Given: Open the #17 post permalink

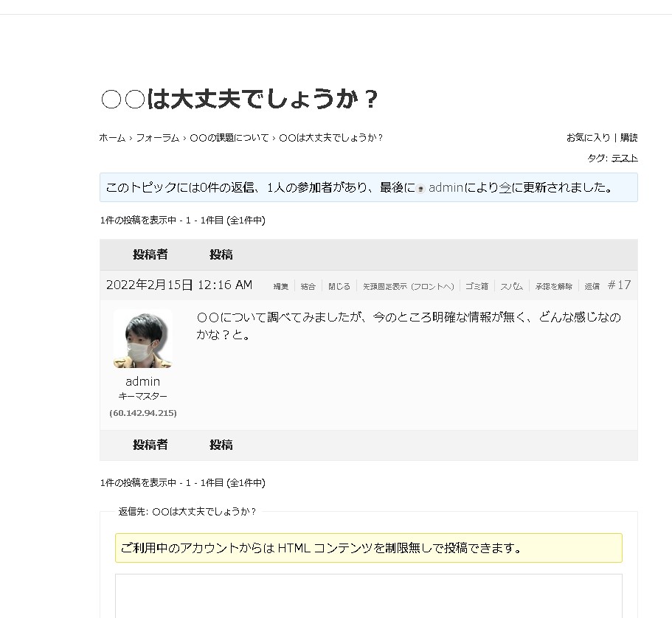Looking at the screenshot, I should tap(620, 285).
